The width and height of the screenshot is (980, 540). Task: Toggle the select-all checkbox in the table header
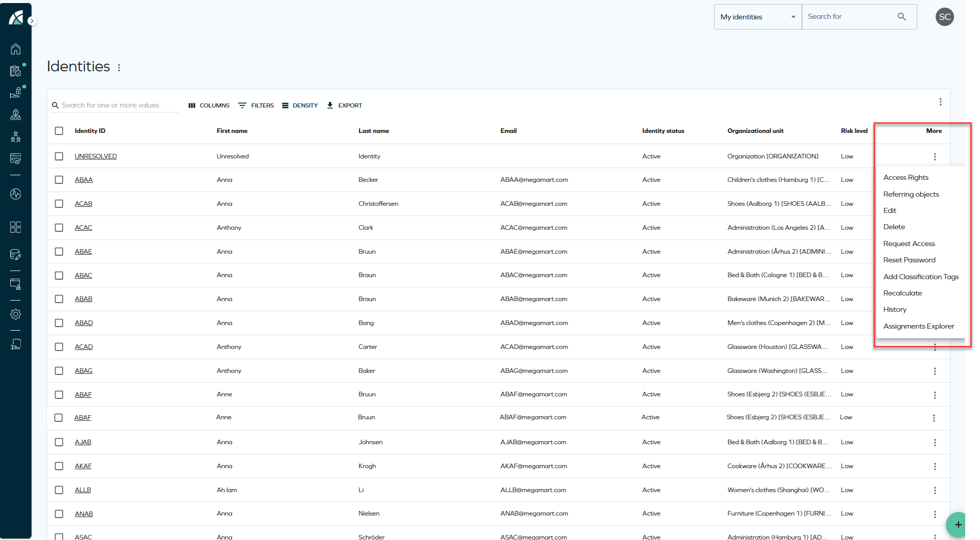(x=59, y=130)
